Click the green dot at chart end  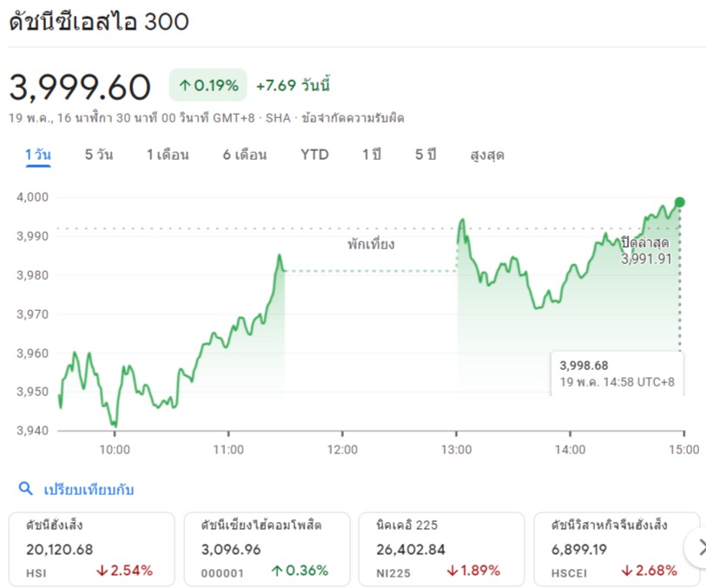pos(679,202)
